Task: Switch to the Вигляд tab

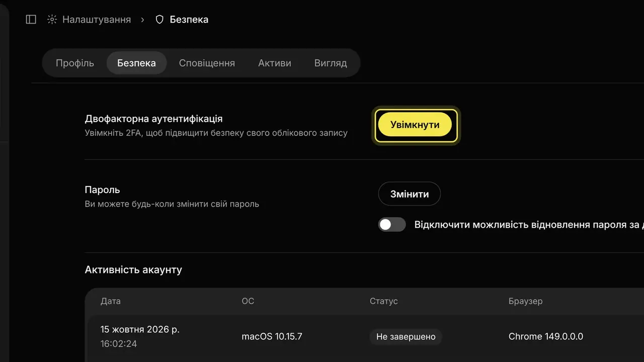Action: point(331,63)
